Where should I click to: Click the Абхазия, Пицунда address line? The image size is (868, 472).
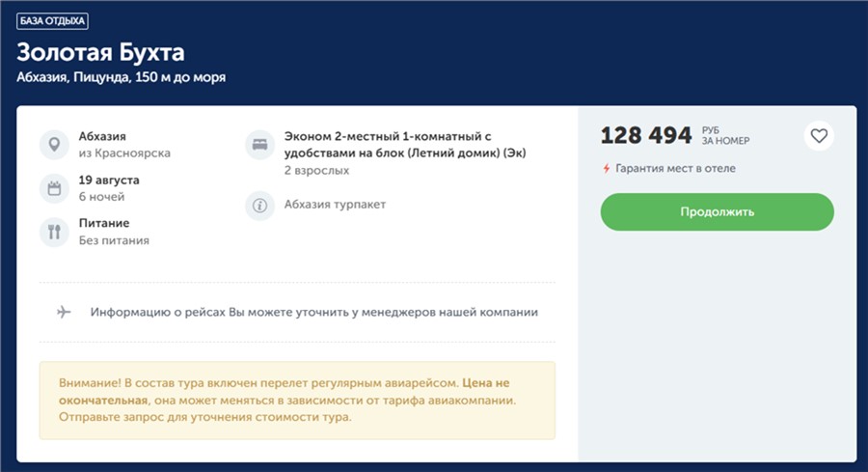tap(122, 77)
